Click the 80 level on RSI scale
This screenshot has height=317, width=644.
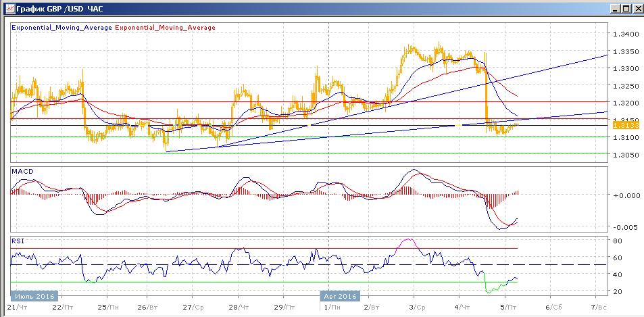coord(618,240)
